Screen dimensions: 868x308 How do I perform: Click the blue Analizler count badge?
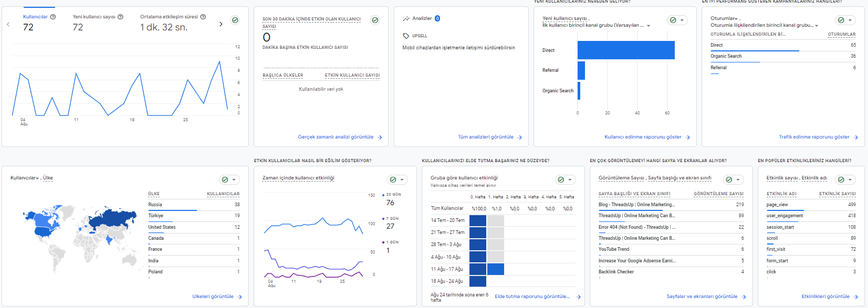437,18
